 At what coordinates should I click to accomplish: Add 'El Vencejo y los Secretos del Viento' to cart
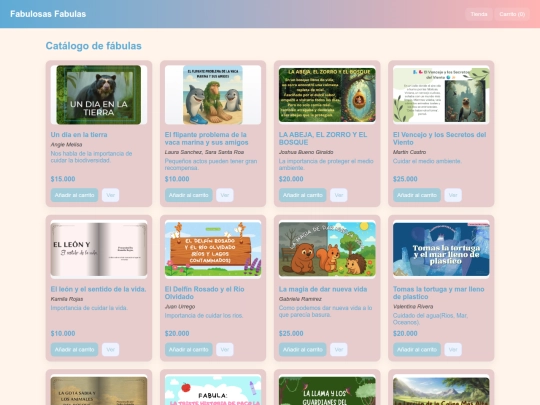(x=417, y=195)
